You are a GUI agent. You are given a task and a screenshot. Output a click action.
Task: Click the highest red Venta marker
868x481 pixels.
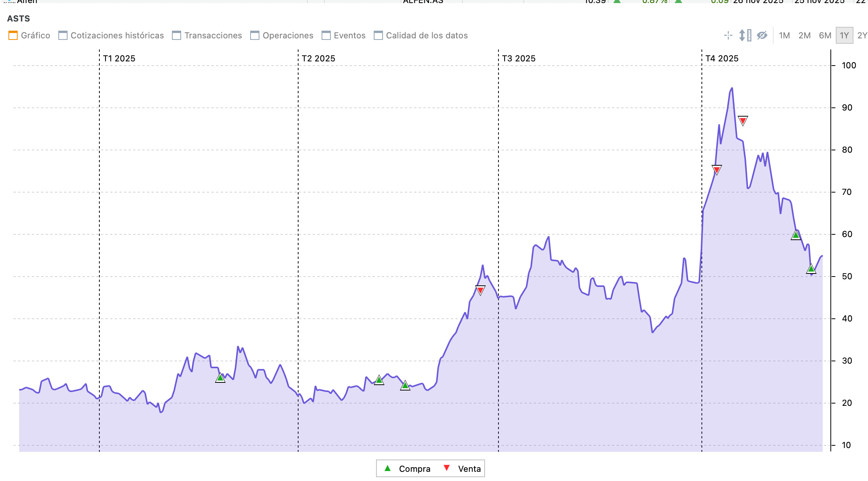743,121
